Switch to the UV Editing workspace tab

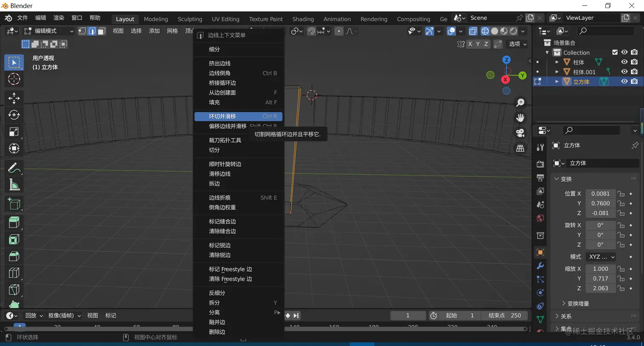pyautogui.click(x=226, y=19)
